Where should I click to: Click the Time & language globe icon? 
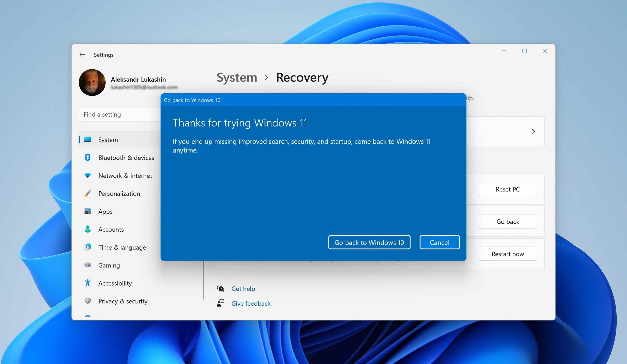(x=88, y=247)
